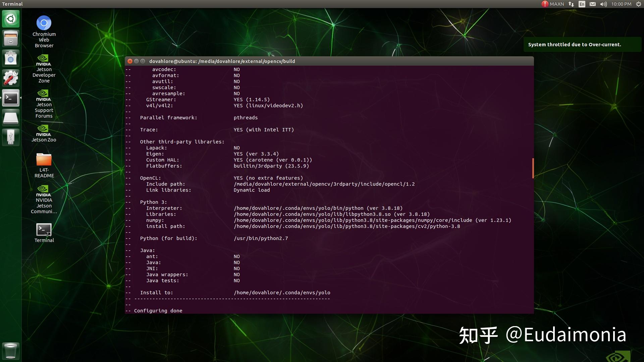Launch Ubuntu Software store icon
Screen dimensions: 644x362
point(11,59)
